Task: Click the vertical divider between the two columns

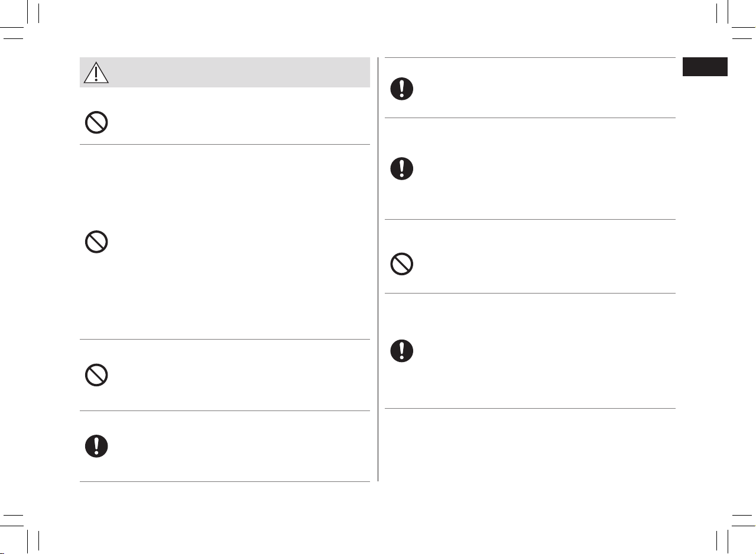Action: click(378, 269)
